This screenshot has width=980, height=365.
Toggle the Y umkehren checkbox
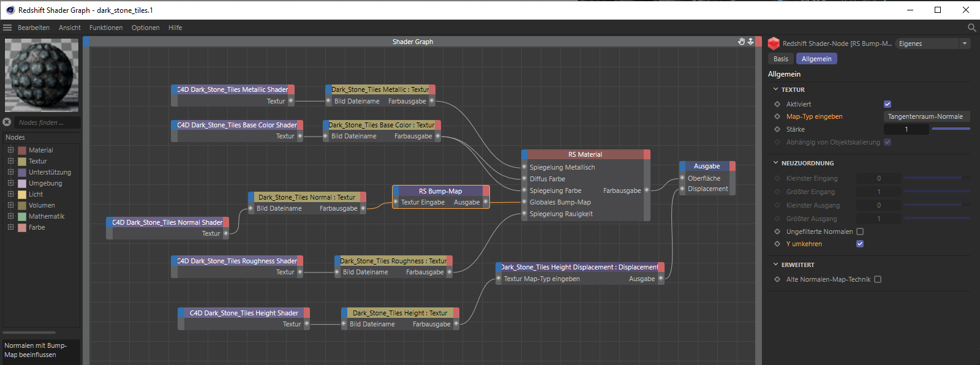pos(860,244)
